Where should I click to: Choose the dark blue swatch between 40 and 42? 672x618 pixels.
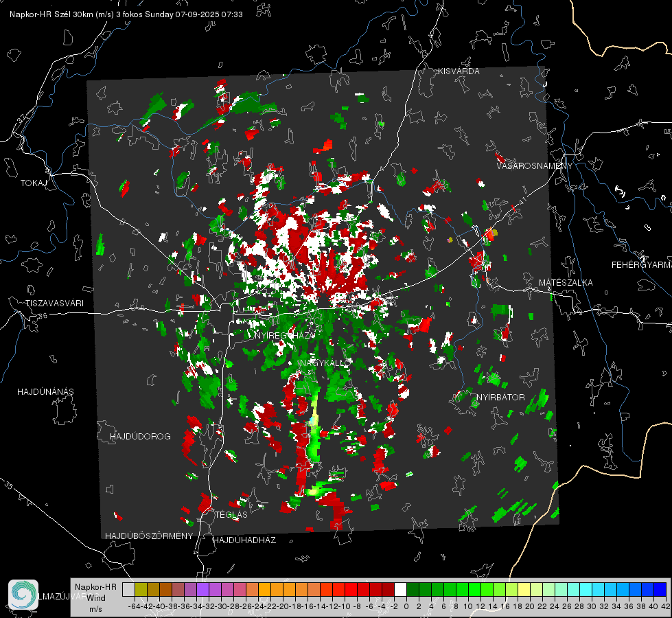(x=660, y=589)
